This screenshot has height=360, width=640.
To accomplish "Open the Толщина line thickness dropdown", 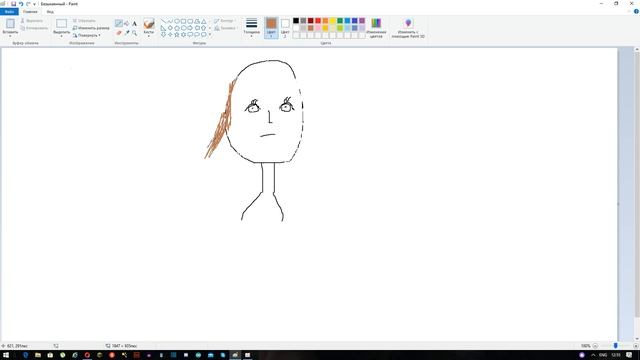I will 251,28.
